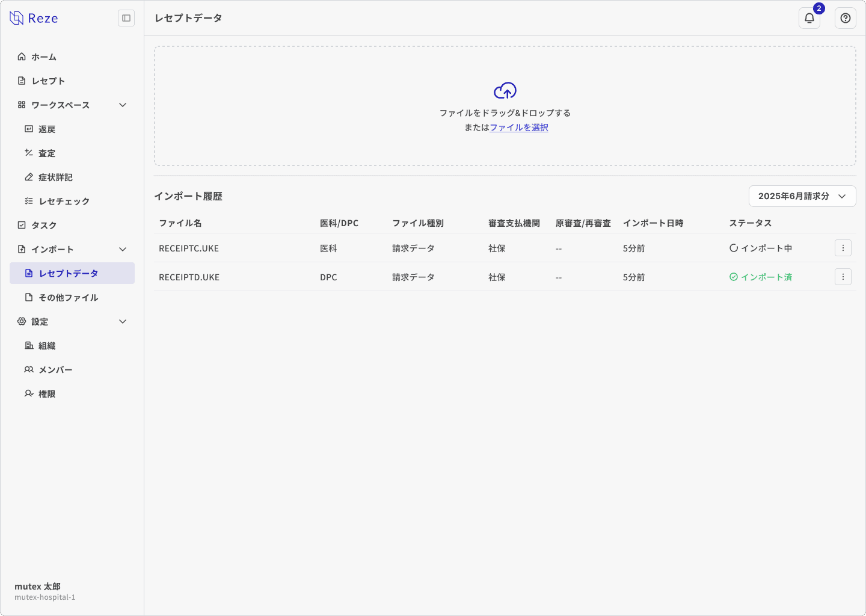Open the 症状詳記 pen icon

point(29,177)
